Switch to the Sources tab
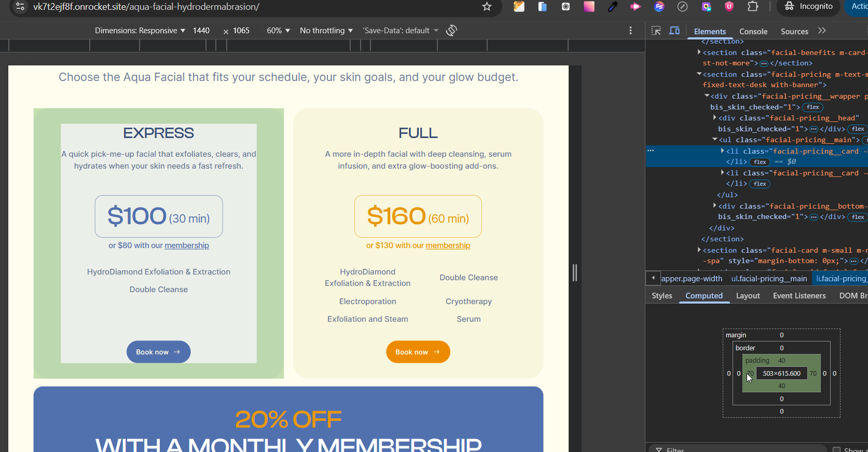The height and width of the screenshot is (452, 868). pyautogui.click(x=794, y=32)
